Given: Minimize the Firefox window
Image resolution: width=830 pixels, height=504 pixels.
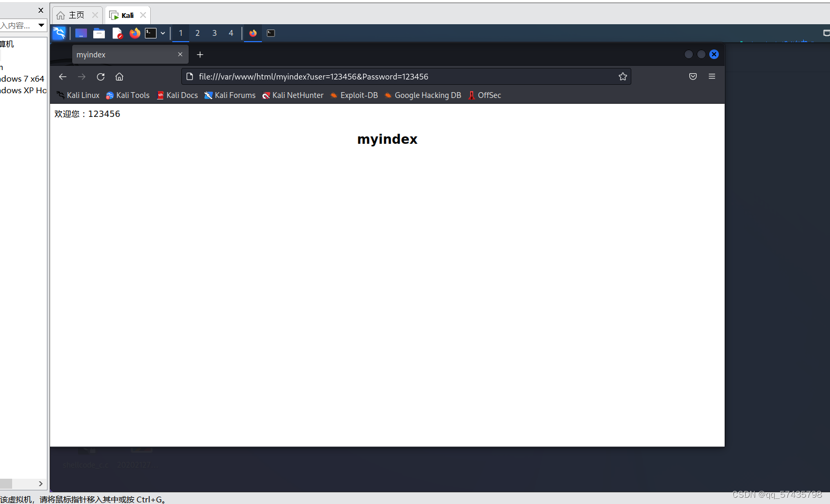Looking at the screenshot, I should tap(689, 54).
